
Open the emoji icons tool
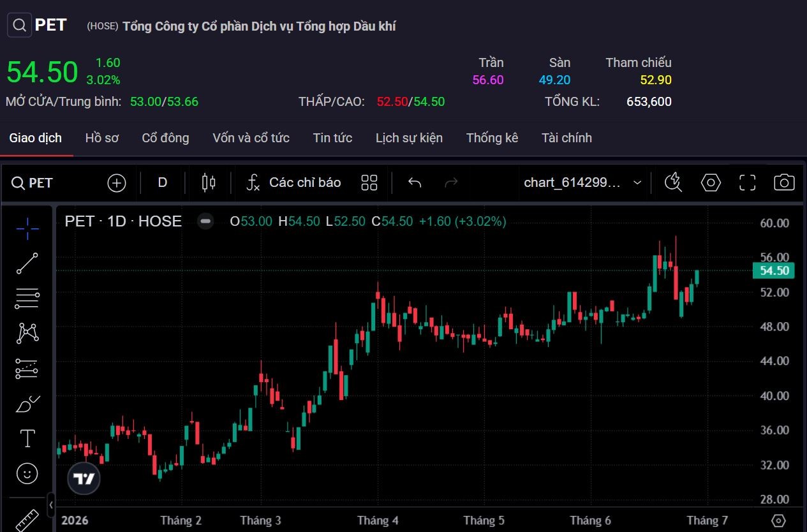(x=27, y=473)
